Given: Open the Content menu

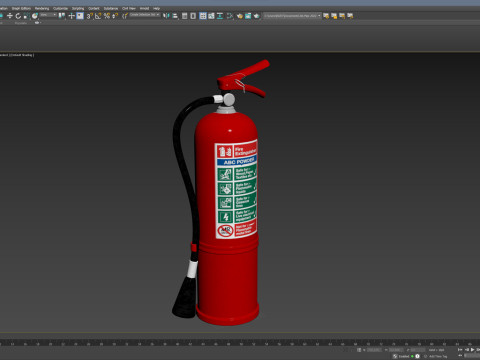Looking at the screenshot, I should point(94,8).
